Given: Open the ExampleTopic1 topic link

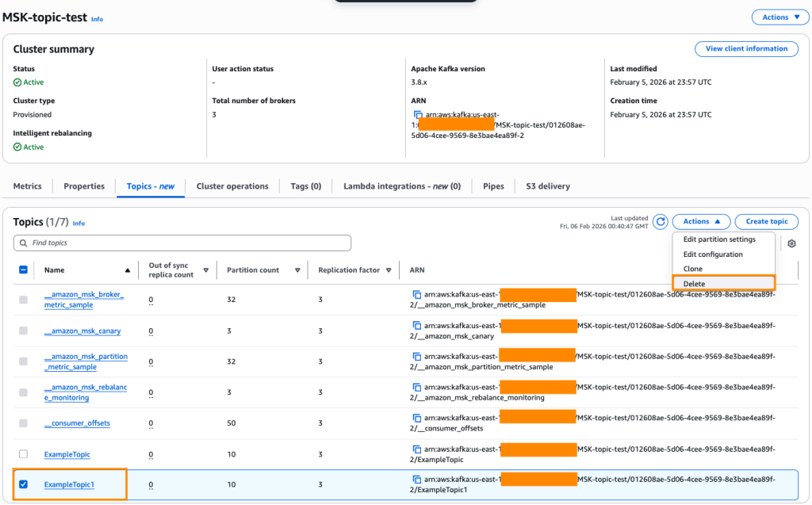Looking at the screenshot, I should coord(69,484).
